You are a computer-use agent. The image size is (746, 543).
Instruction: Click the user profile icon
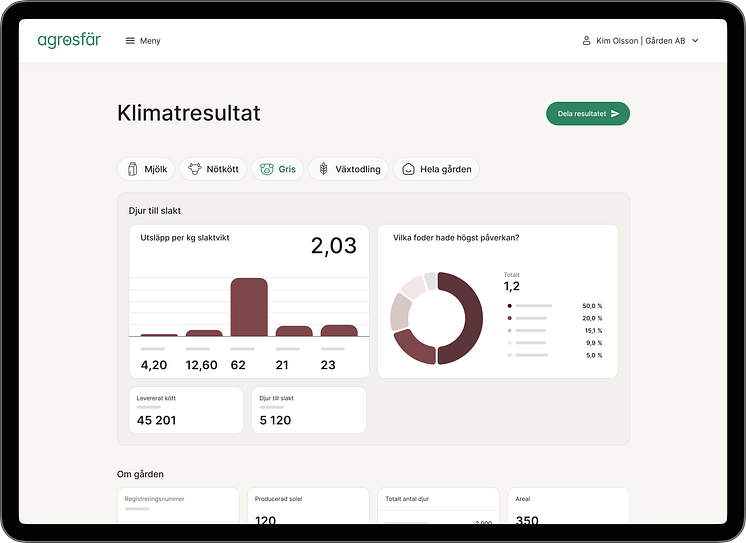[x=587, y=41]
